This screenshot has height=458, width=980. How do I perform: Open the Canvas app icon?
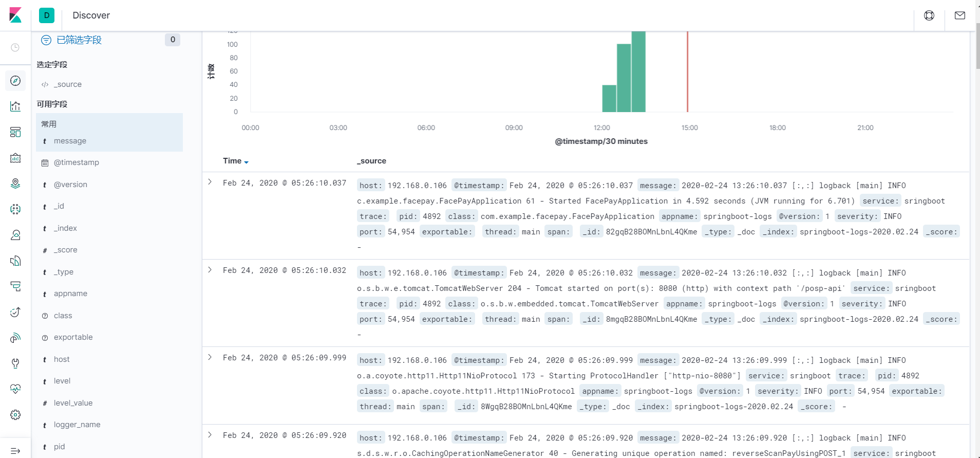pyautogui.click(x=15, y=158)
